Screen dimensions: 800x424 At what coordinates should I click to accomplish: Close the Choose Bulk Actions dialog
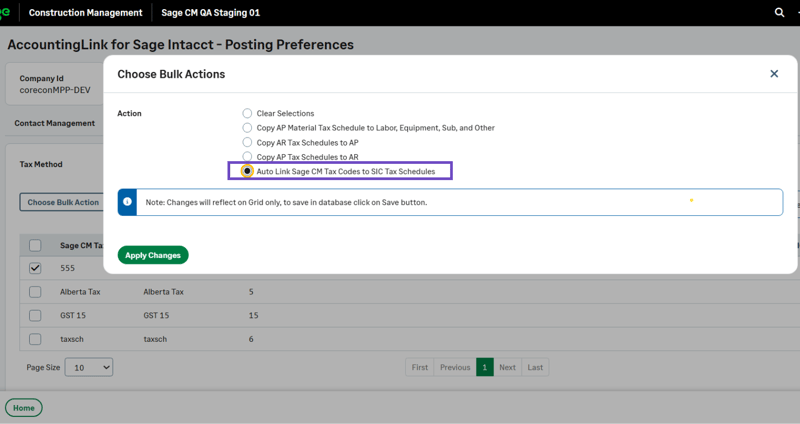tap(774, 74)
